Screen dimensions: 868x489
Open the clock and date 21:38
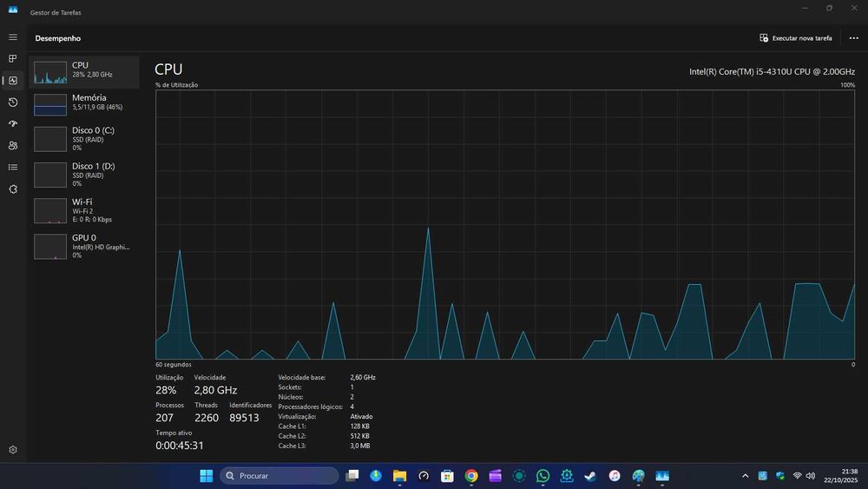click(x=841, y=476)
